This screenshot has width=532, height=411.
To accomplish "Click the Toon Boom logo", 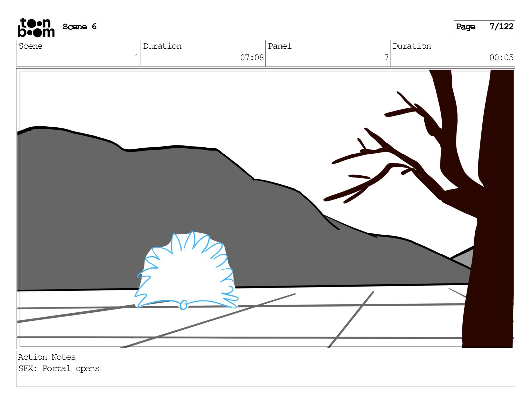I will (36, 27).
